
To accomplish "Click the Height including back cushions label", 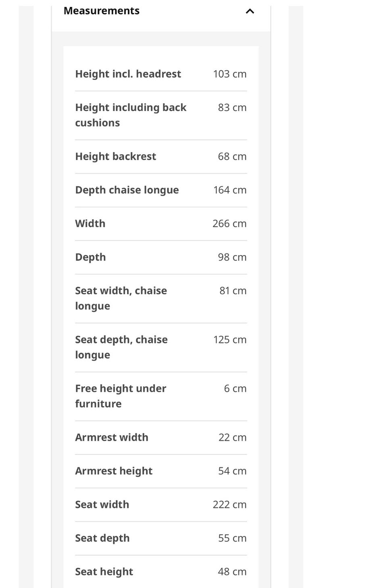I will pos(131,115).
